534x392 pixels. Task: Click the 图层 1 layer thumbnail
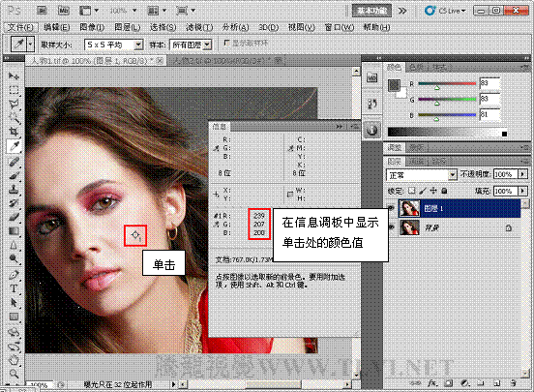[x=409, y=208]
